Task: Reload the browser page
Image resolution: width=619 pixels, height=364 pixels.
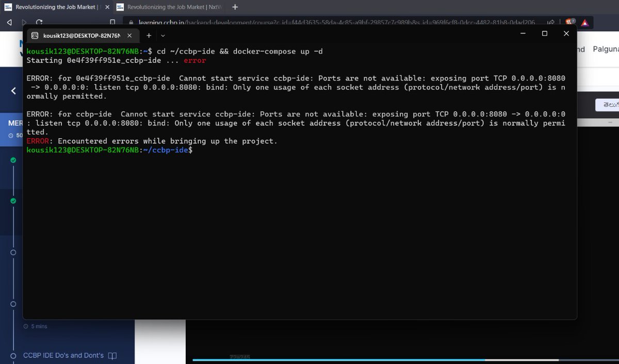Action: (39, 22)
